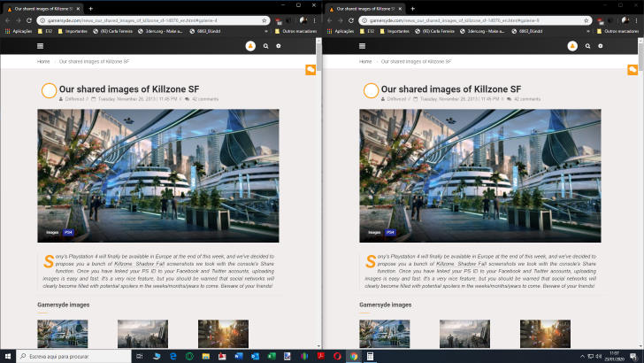
Task: Show hidden bookmarks chevron in left window
Action: [266, 31]
